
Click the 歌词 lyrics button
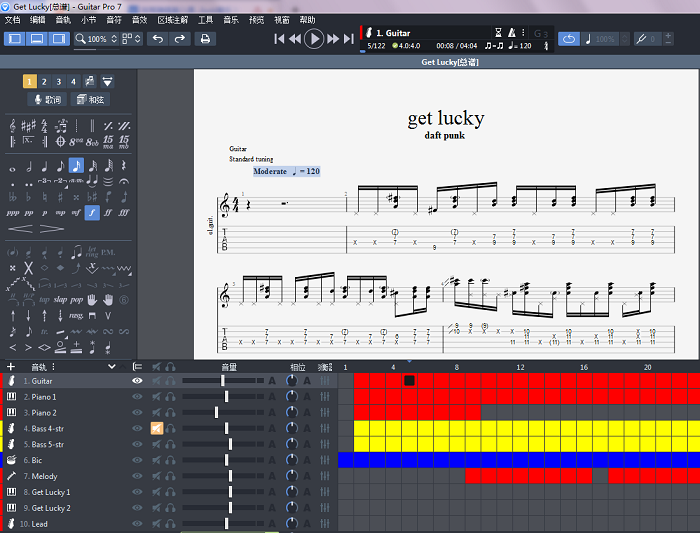point(47,100)
